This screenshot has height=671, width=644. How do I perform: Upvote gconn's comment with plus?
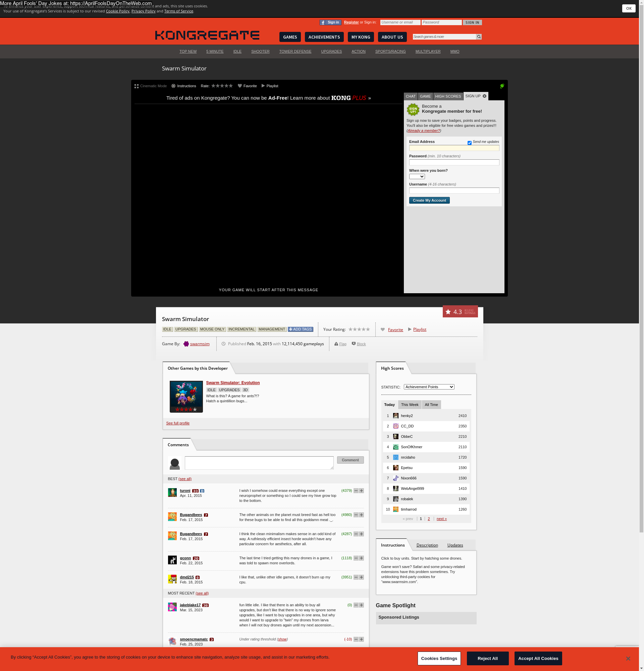[361, 558]
